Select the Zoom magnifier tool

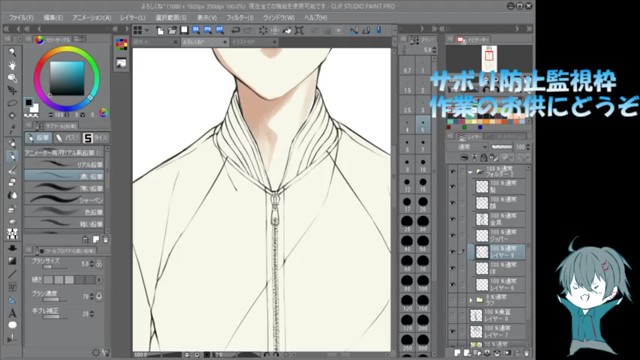pyautogui.click(x=12, y=52)
